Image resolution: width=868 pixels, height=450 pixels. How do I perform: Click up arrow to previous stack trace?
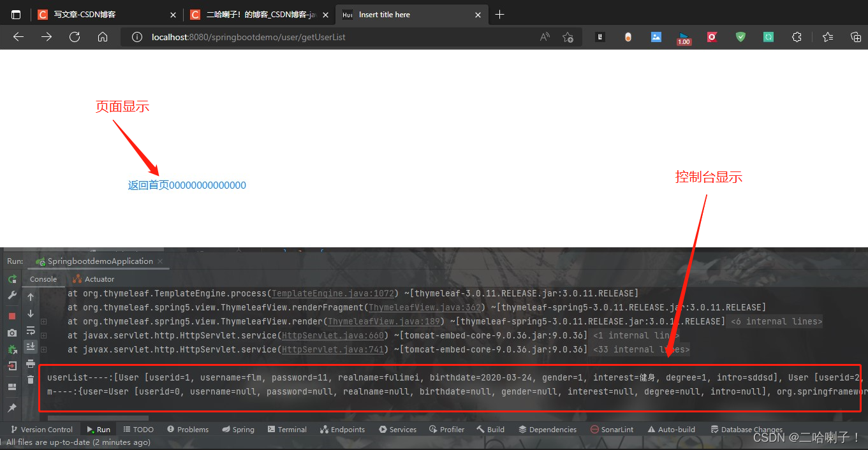point(31,297)
